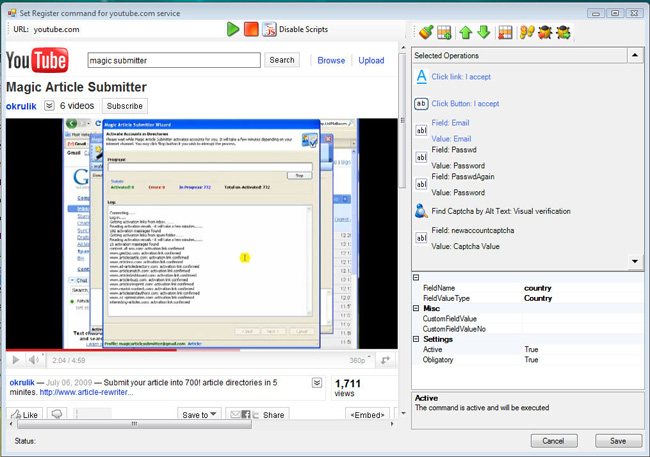Viewport: 650px width, 457px height.
Task: Click the Subscribe button
Action: tap(125, 106)
